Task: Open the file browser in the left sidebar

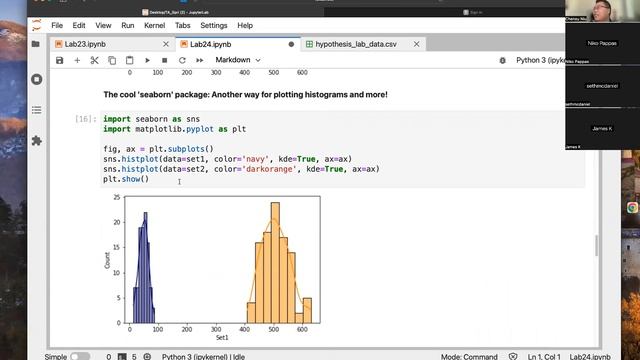Action: click(36, 44)
